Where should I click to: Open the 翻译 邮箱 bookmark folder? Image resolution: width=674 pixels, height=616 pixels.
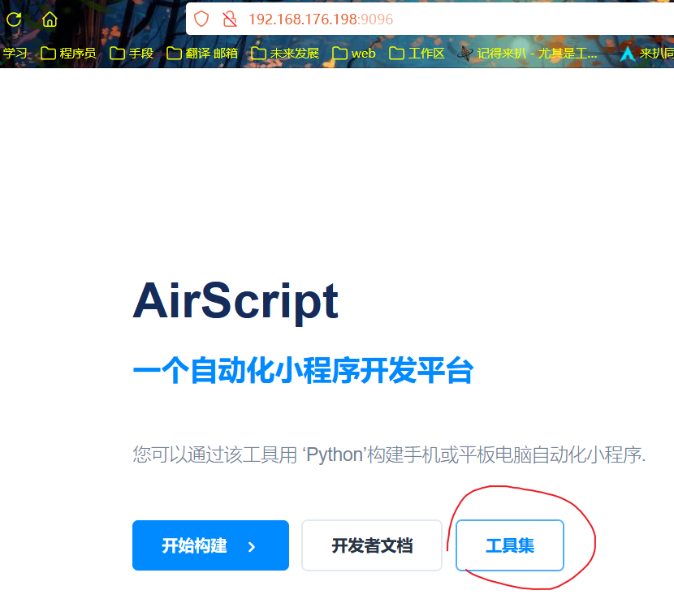click(202, 54)
